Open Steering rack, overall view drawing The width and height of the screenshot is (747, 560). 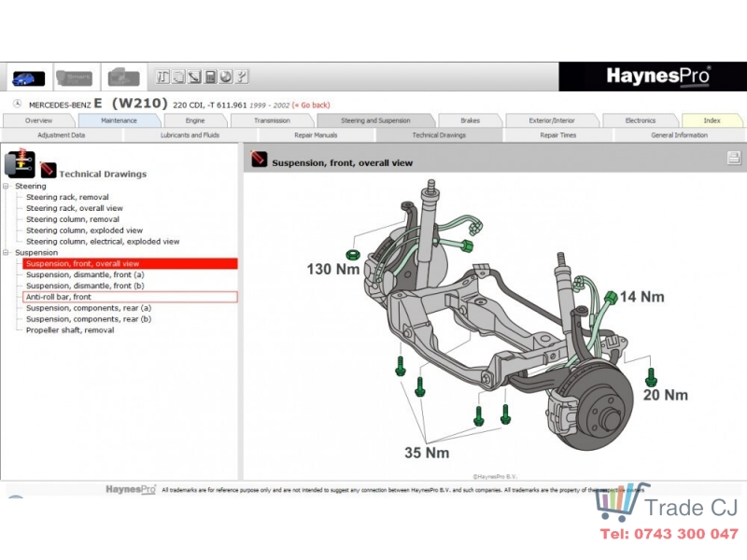tap(75, 208)
